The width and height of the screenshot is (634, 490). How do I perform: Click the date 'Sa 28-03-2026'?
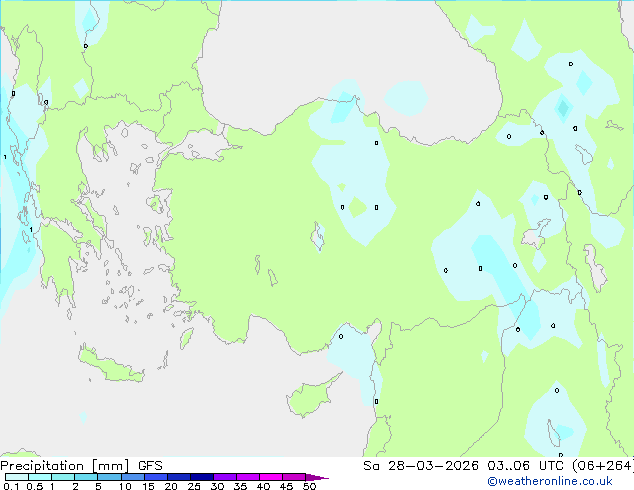click(421, 466)
